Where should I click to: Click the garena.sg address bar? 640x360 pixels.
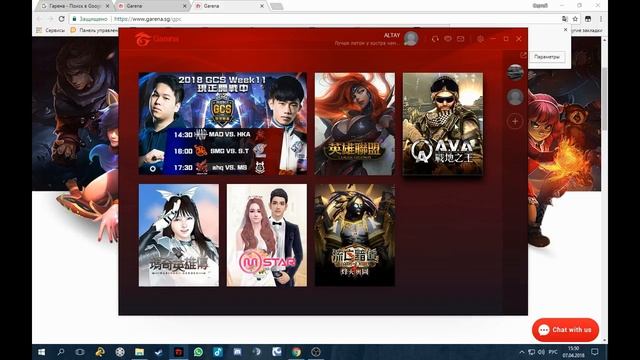click(314, 19)
